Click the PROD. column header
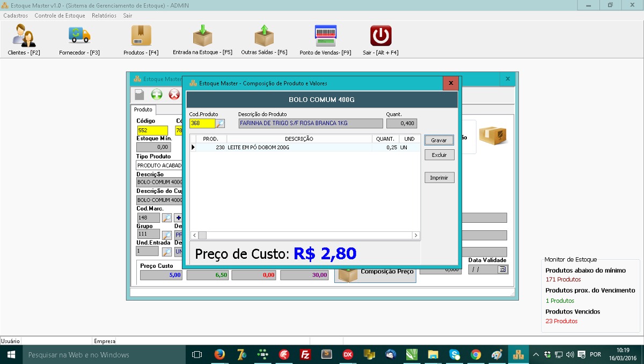Viewport: 644px width, 364px height. point(211,139)
